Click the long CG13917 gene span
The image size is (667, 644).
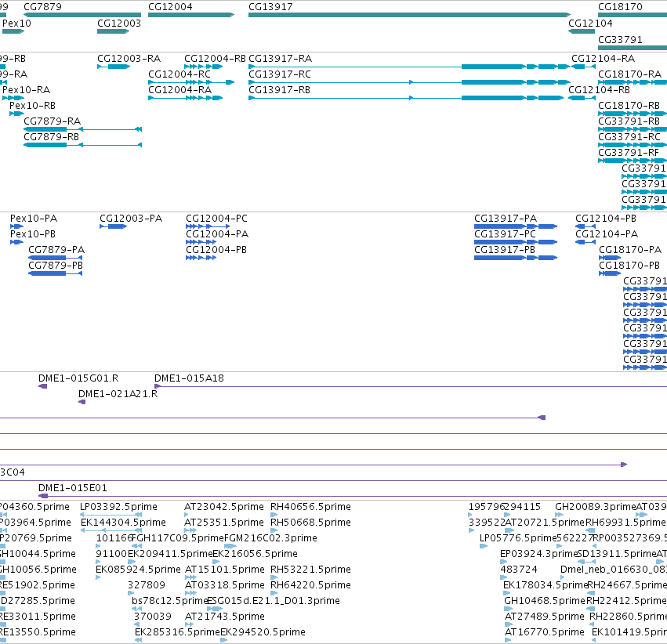409,15
